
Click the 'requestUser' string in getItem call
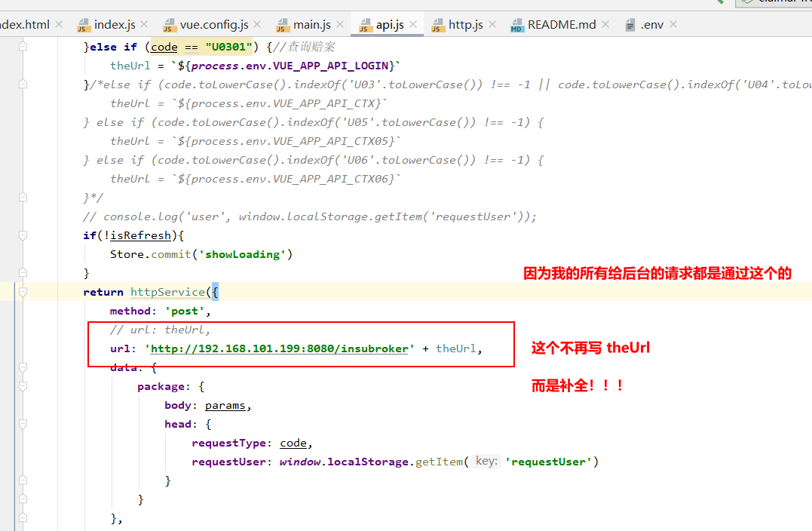(x=548, y=462)
